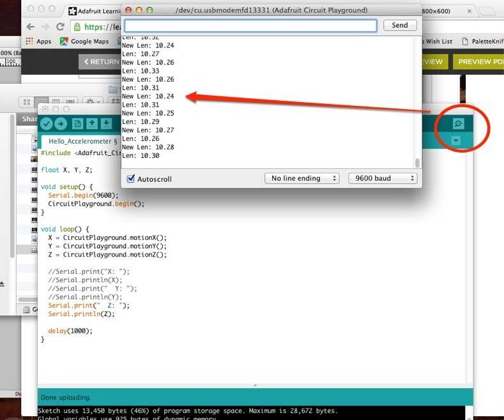The height and width of the screenshot is (420, 504).
Task: Open the 9600 baud dropdown
Action: click(382, 178)
